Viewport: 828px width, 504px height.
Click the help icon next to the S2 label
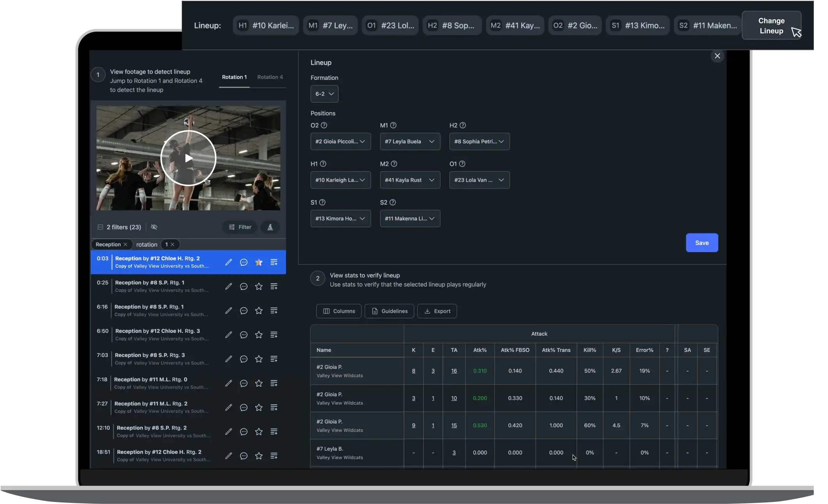tap(393, 202)
